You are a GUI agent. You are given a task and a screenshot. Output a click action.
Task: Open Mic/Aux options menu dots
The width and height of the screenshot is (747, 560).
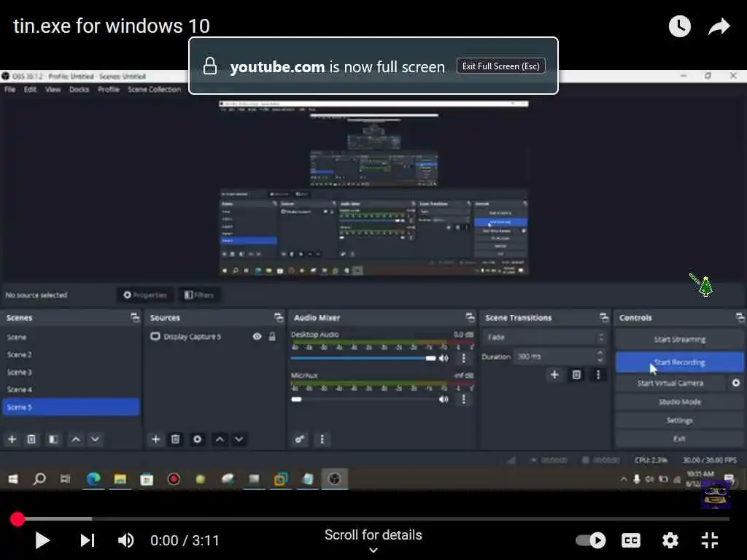point(463,399)
